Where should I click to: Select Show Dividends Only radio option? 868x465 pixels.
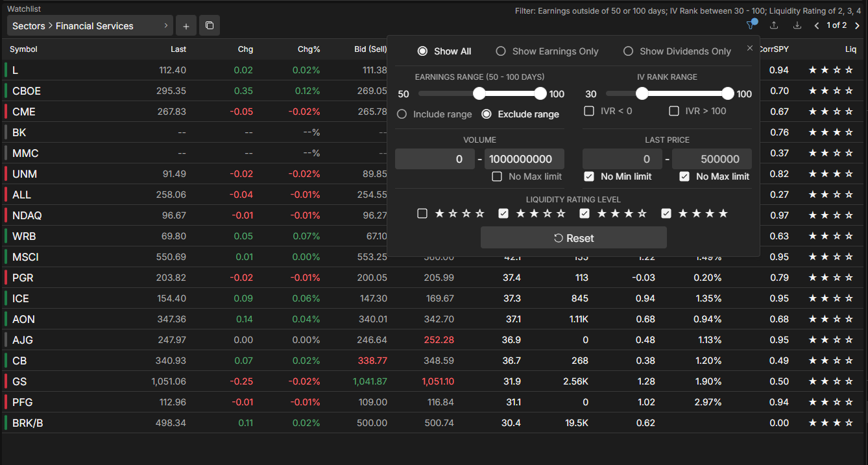(x=628, y=51)
